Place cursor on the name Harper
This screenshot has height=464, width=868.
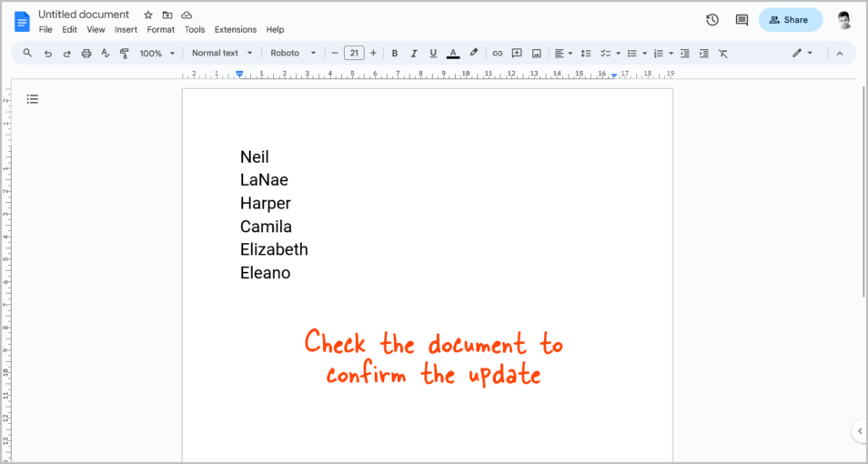tap(265, 204)
